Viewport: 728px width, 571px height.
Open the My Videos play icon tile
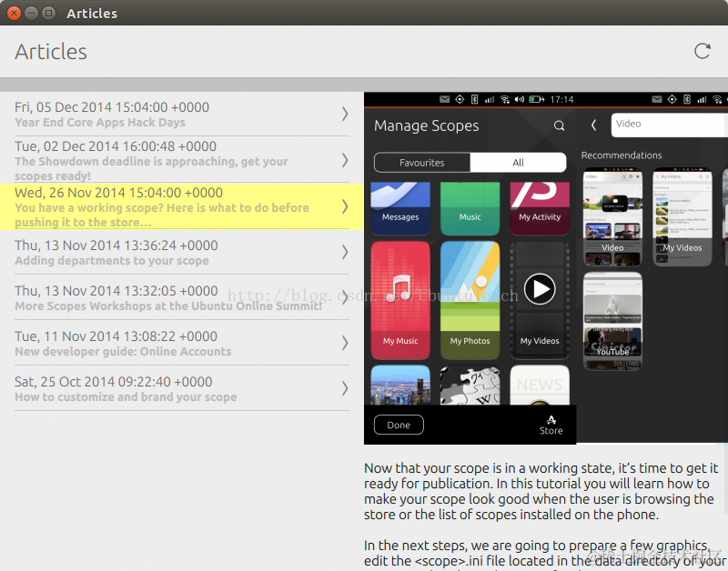click(x=540, y=300)
